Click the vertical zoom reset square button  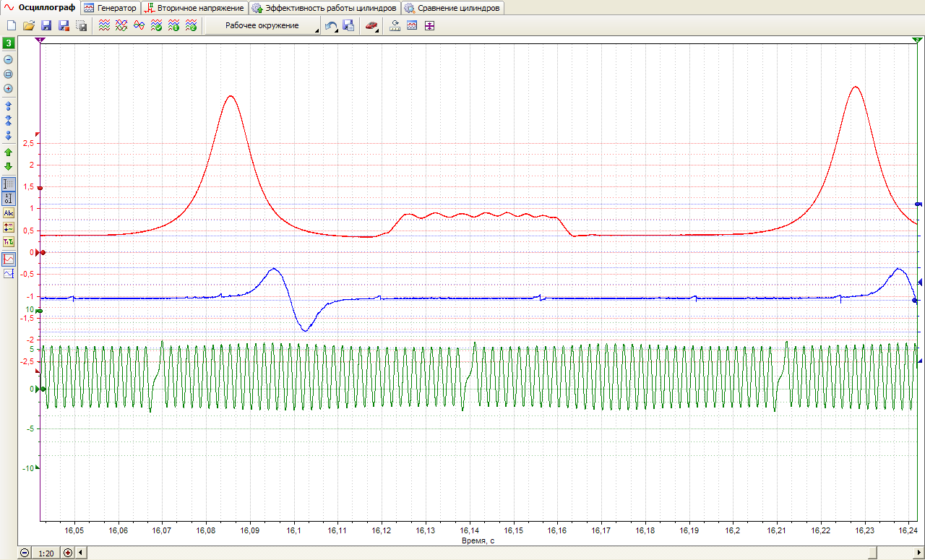point(9,74)
